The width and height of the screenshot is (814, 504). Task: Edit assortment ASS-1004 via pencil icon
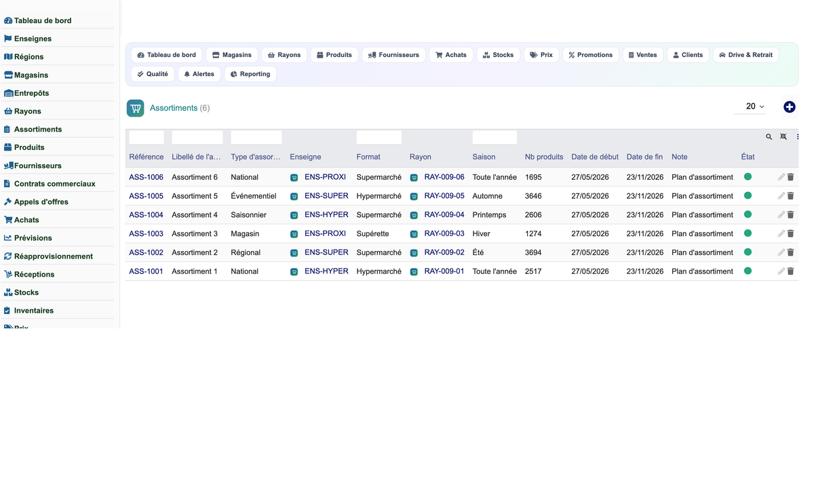pos(781,215)
